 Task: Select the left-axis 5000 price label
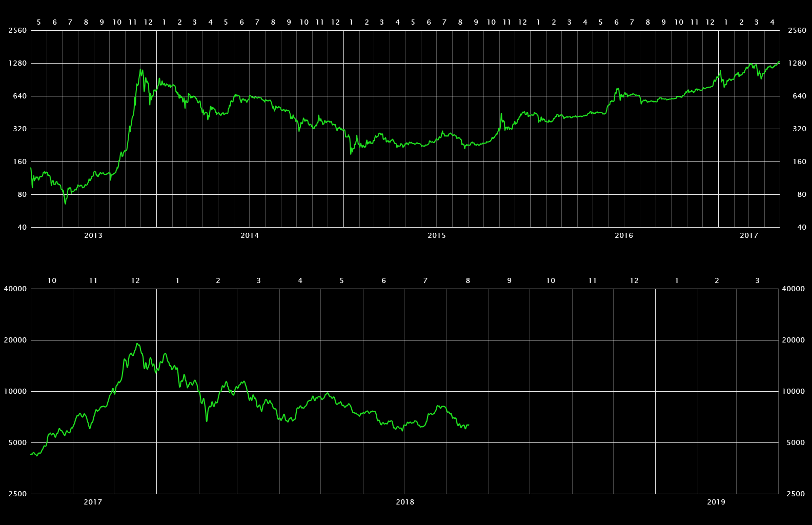[17, 443]
